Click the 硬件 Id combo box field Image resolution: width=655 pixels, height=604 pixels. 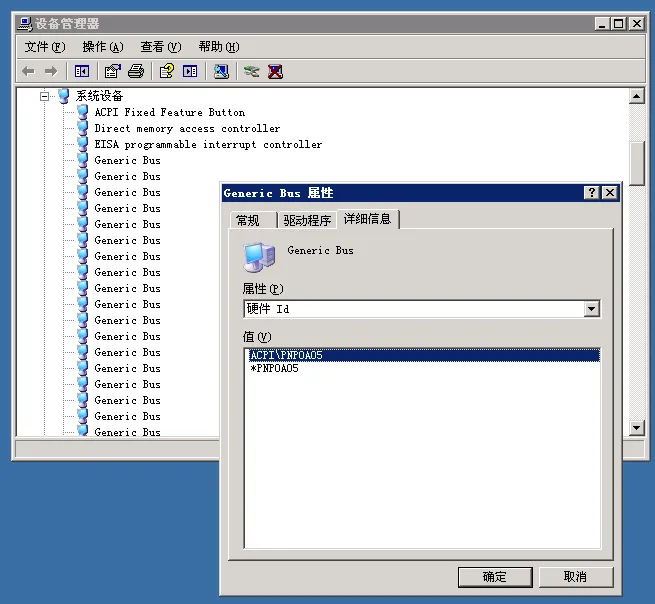click(x=422, y=309)
